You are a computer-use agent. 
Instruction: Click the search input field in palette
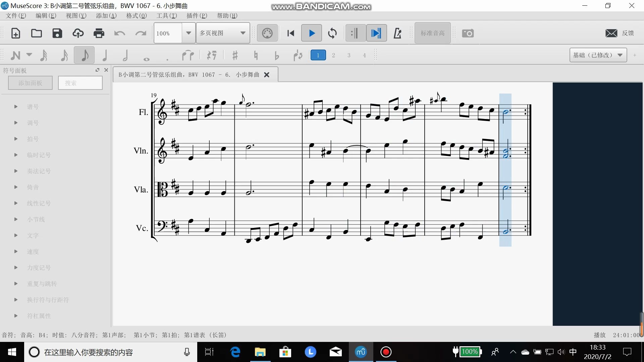80,83
